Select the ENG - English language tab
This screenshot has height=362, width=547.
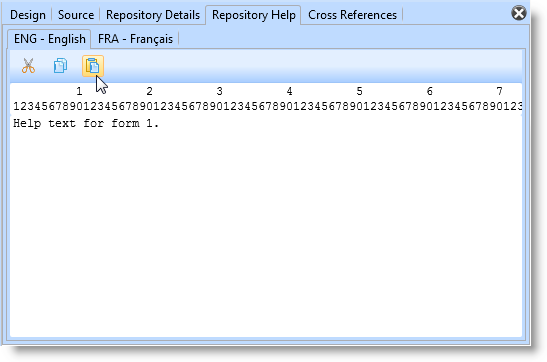click(x=50, y=39)
